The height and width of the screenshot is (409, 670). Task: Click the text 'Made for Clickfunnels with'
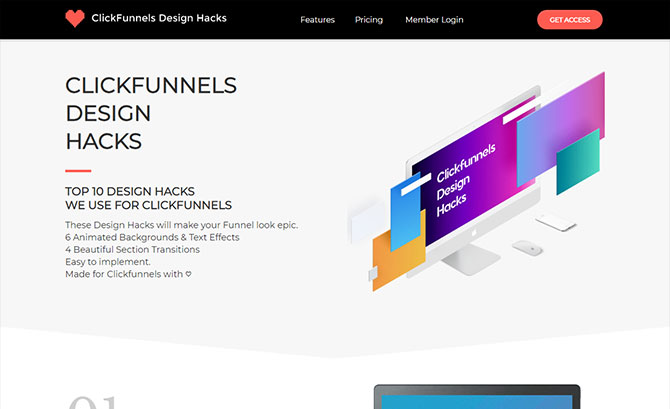tap(124, 274)
